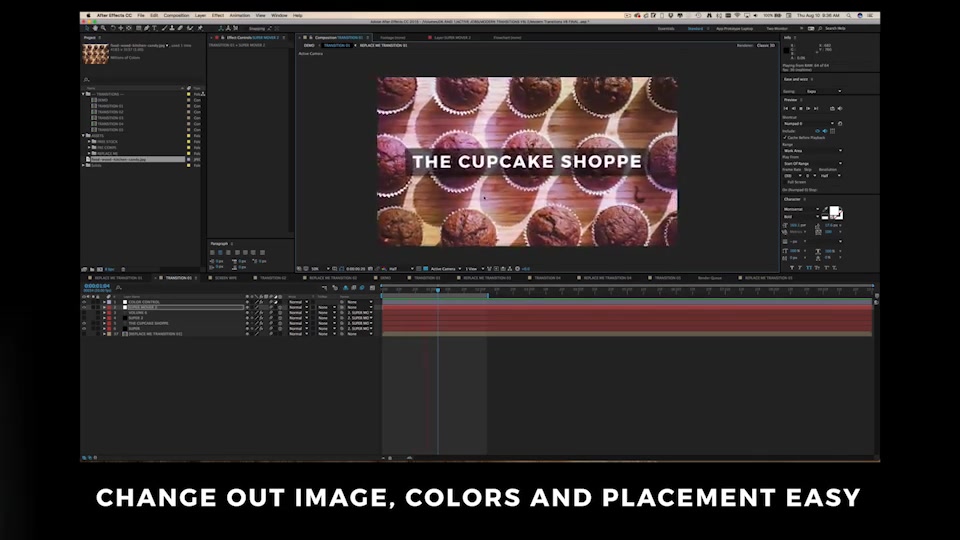Image resolution: width=960 pixels, height=540 pixels.
Task: Expand the FREE STOCK folder
Action: [89, 141]
